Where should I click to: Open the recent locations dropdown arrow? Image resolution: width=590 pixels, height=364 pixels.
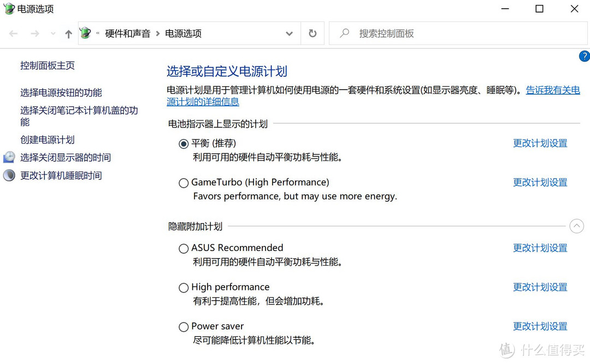(53, 34)
